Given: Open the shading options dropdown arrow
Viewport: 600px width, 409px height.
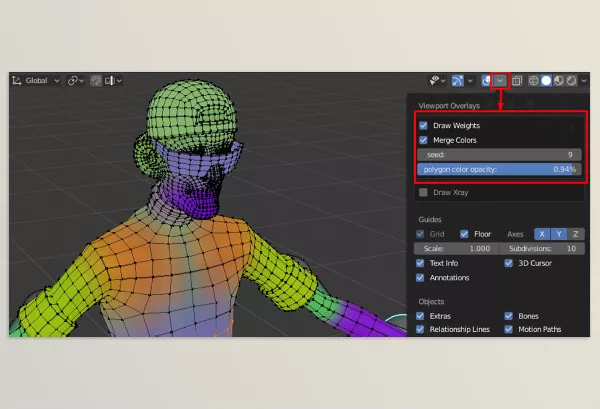Looking at the screenshot, I should click(584, 81).
